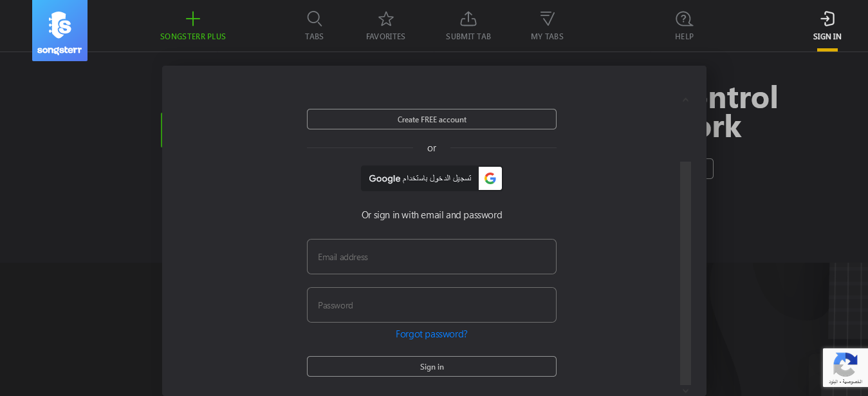Open Songsterr Plus via plus icon

click(x=193, y=19)
